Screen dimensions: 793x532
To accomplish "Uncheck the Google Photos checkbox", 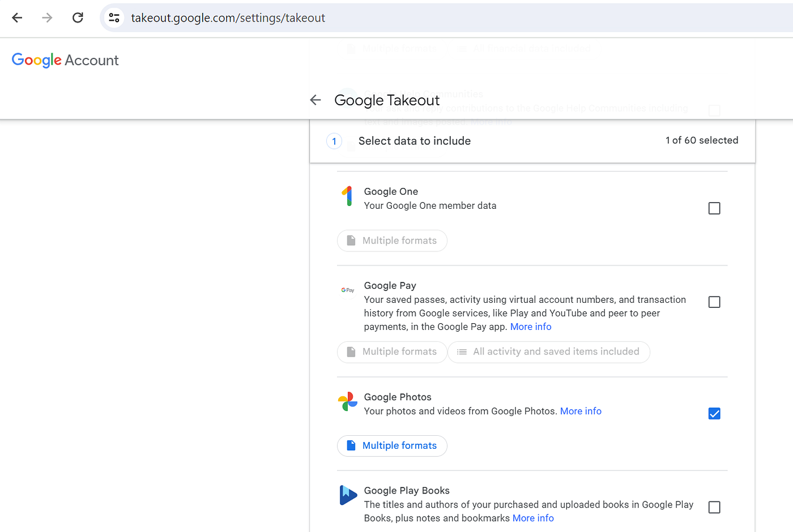I will [x=714, y=414].
